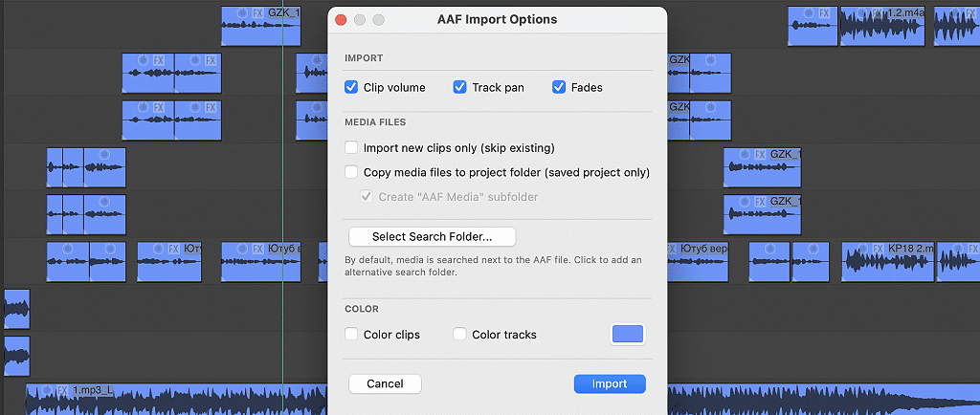Open FX on the KP18 2 clip
Viewport: 980px width, 415px height.
click(878, 249)
